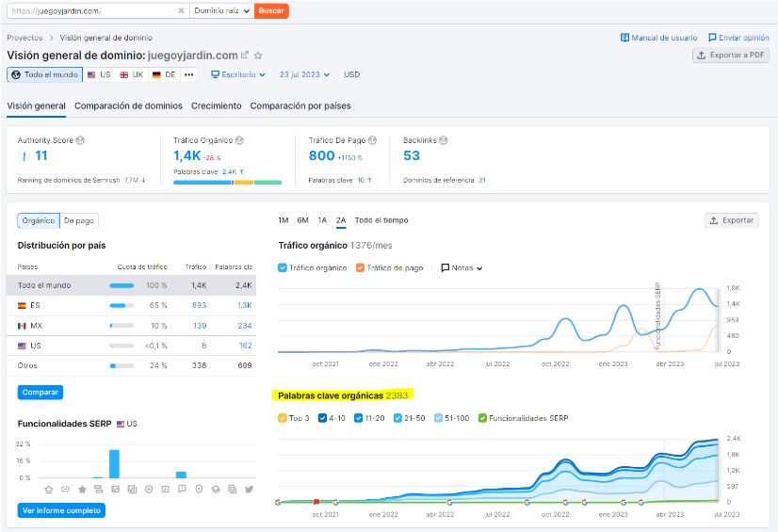The image size is (778, 532).
Task: Click globe icon beside Tráfico De Pago
Action: [373, 140]
